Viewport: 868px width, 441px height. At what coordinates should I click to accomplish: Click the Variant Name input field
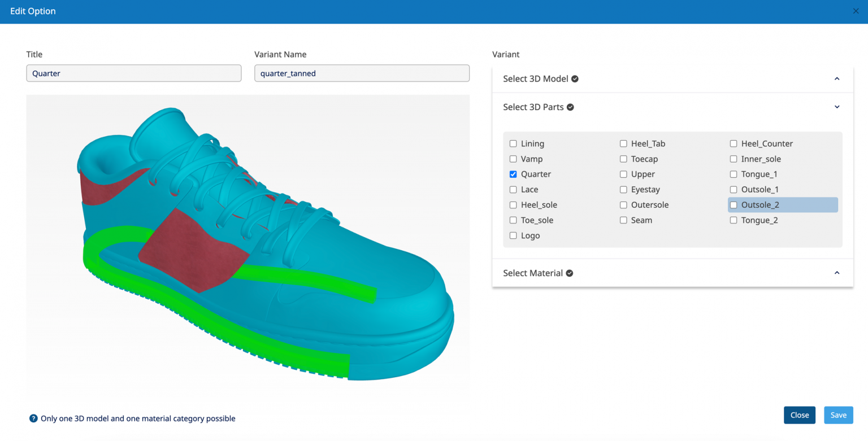[x=362, y=73]
